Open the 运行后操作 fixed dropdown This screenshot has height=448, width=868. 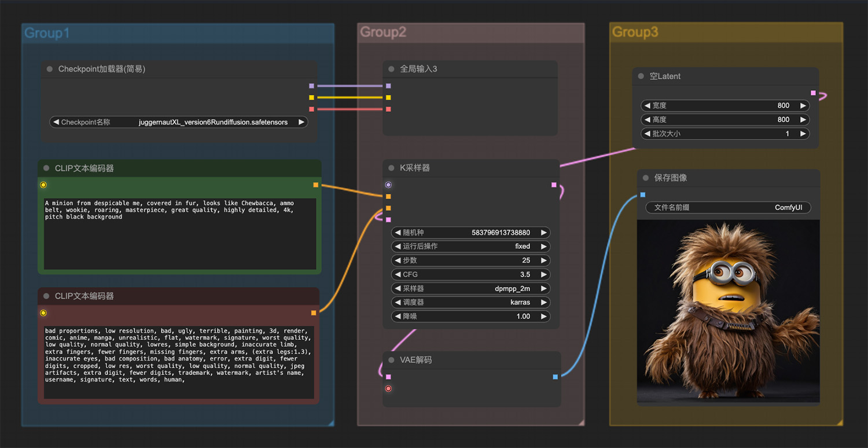coord(470,247)
